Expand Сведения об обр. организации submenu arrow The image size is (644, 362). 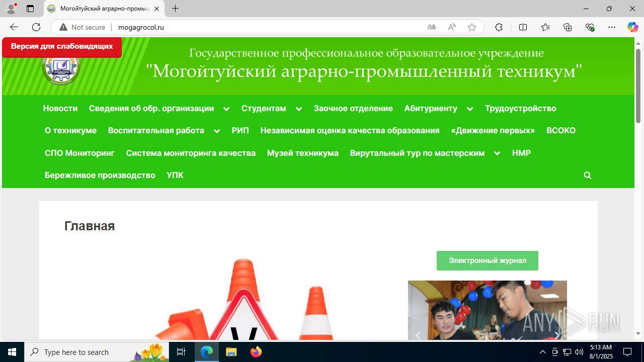[226, 109]
